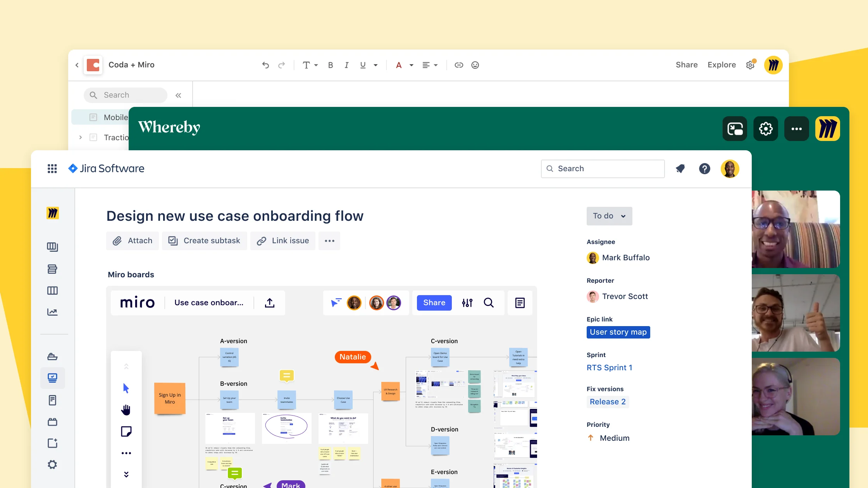868x488 pixels.
Task: Click reporter Trevor Scott
Action: coord(617,296)
